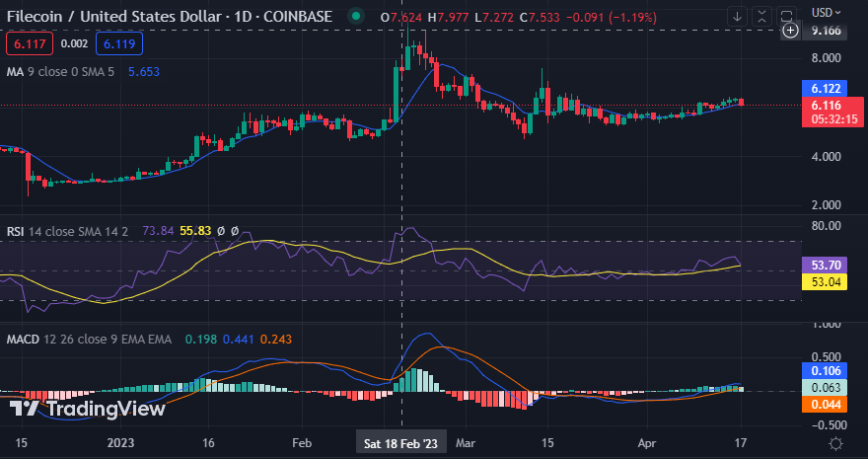Click the low price value 7.272
This screenshot has height=459, width=868.
(497, 18)
